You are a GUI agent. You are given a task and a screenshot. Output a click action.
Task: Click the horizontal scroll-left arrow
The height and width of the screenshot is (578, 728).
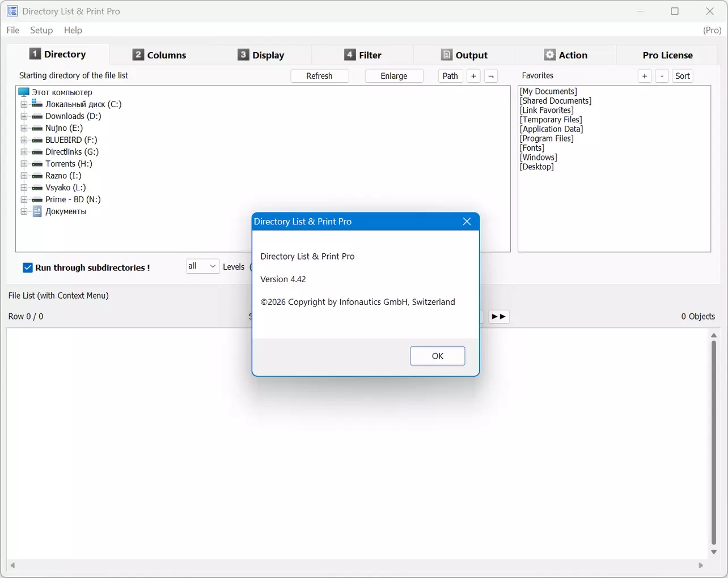[12, 565]
